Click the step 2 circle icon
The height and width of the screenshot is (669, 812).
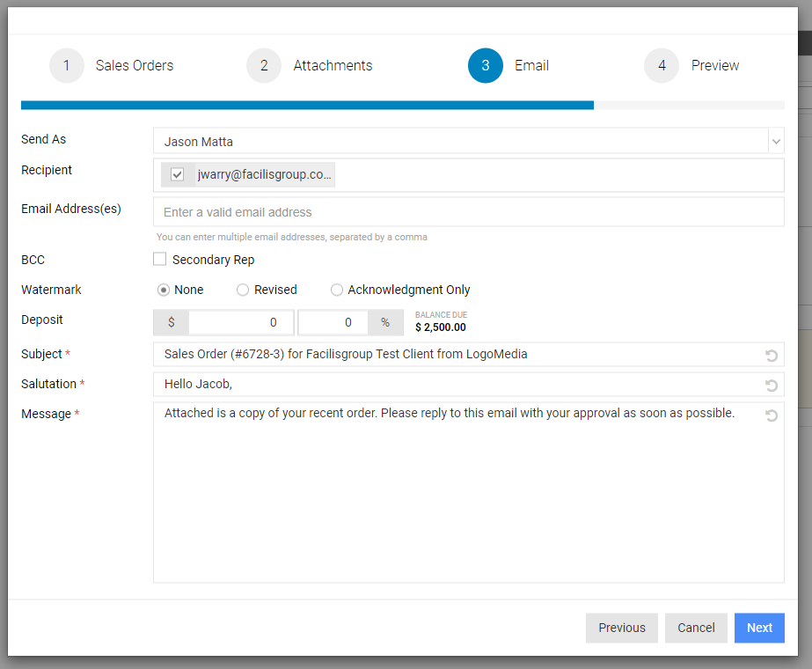point(264,65)
